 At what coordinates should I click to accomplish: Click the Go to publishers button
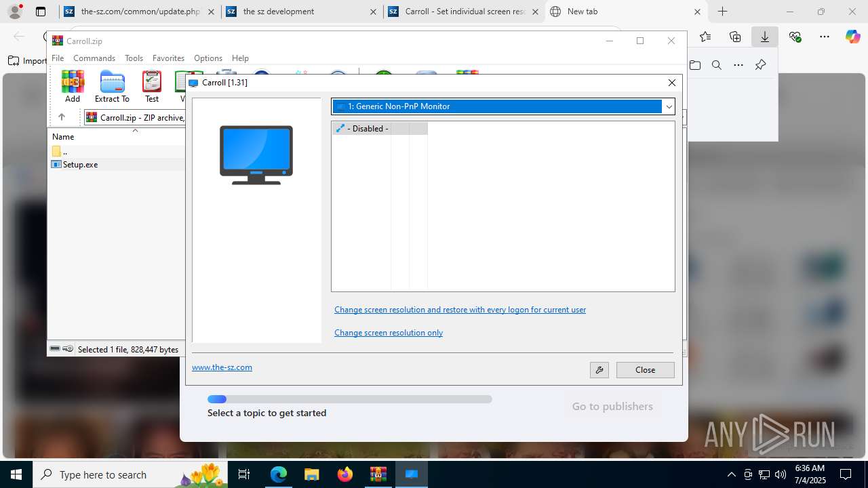pos(612,407)
